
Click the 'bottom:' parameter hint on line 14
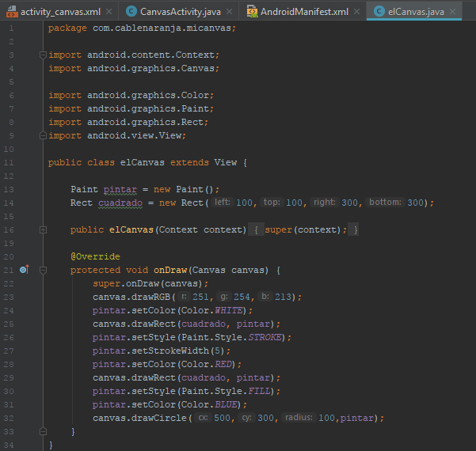(385, 202)
